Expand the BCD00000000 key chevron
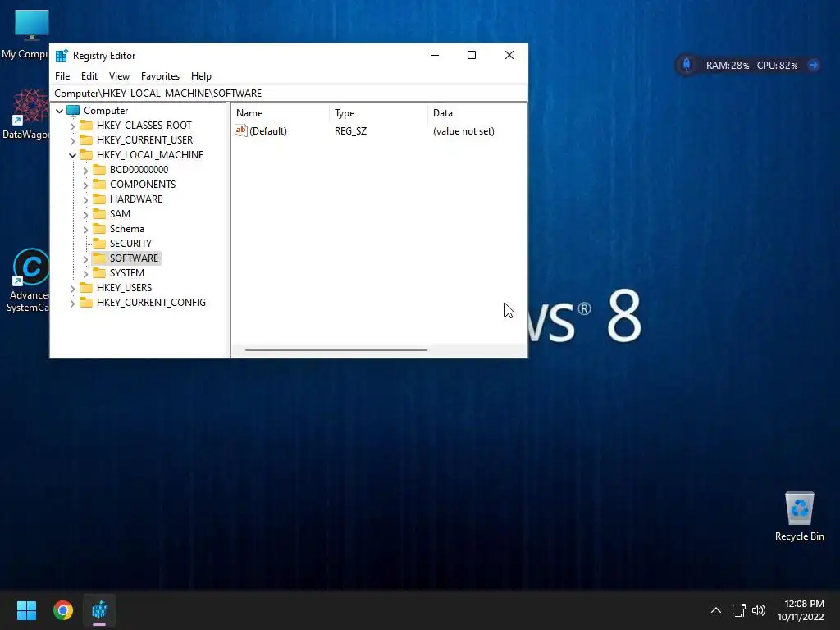The height and width of the screenshot is (630, 840). pos(85,171)
